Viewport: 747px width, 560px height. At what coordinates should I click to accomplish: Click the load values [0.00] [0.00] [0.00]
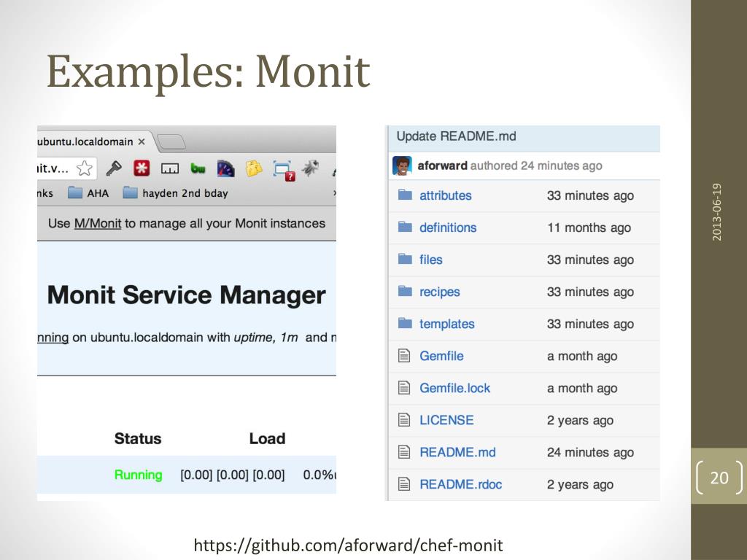pyautogui.click(x=233, y=475)
